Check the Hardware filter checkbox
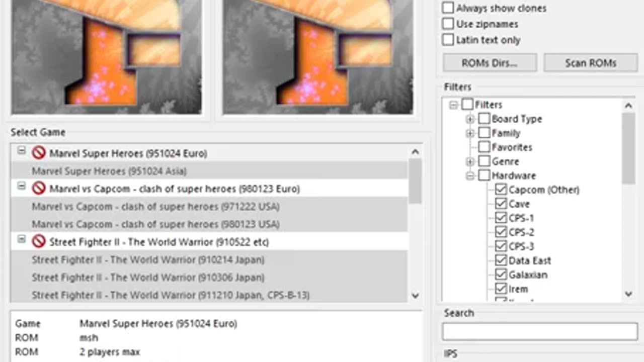The height and width of the screenshot is (362, 644). pyautogui.click(x=484, y=175)
